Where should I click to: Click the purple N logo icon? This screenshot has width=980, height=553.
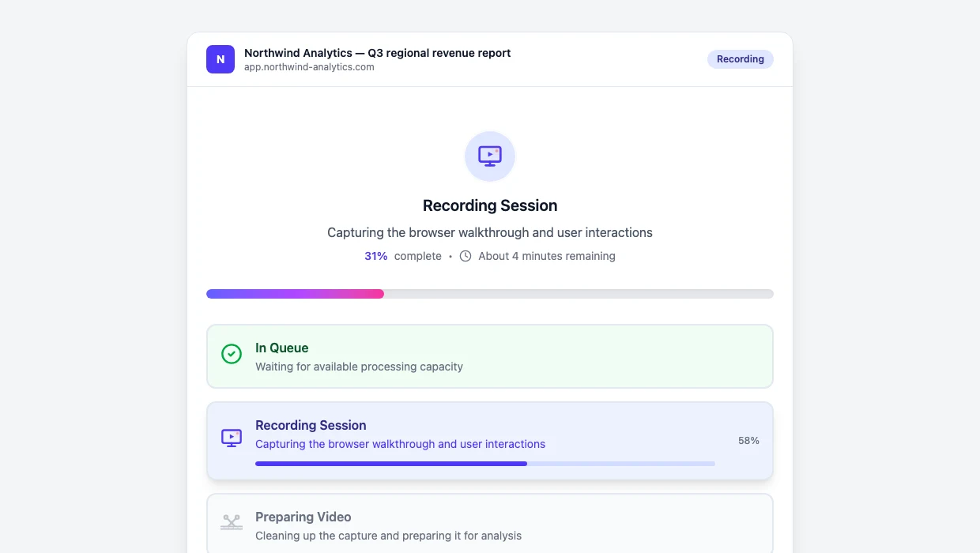(220, 59)
